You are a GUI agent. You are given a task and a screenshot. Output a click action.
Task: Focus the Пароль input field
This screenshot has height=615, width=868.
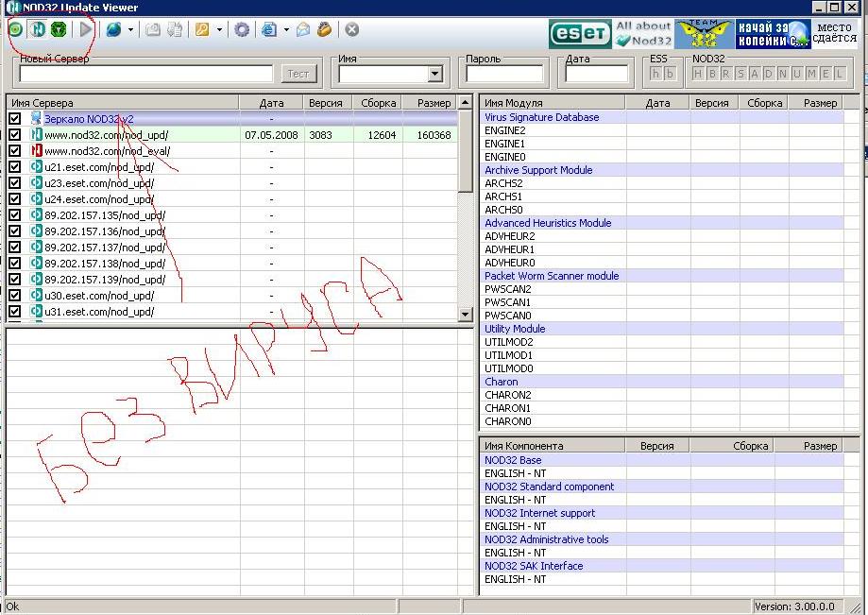[x=504, y=74]
